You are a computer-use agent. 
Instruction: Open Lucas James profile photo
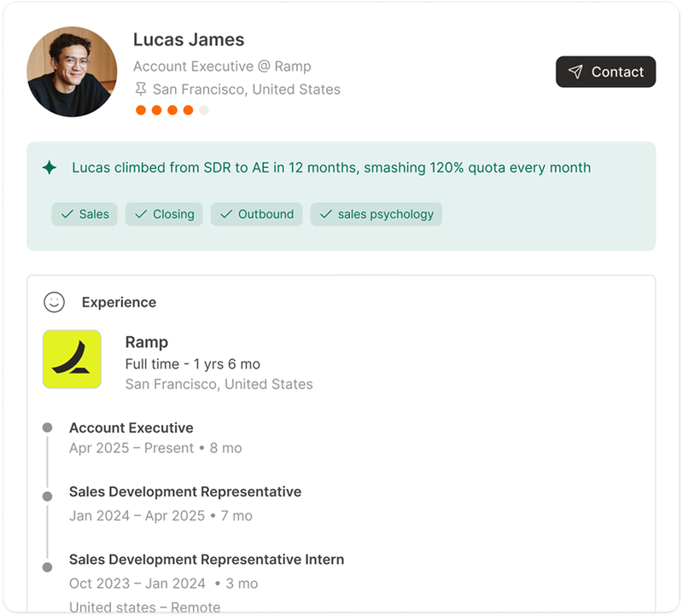(72, 72)
